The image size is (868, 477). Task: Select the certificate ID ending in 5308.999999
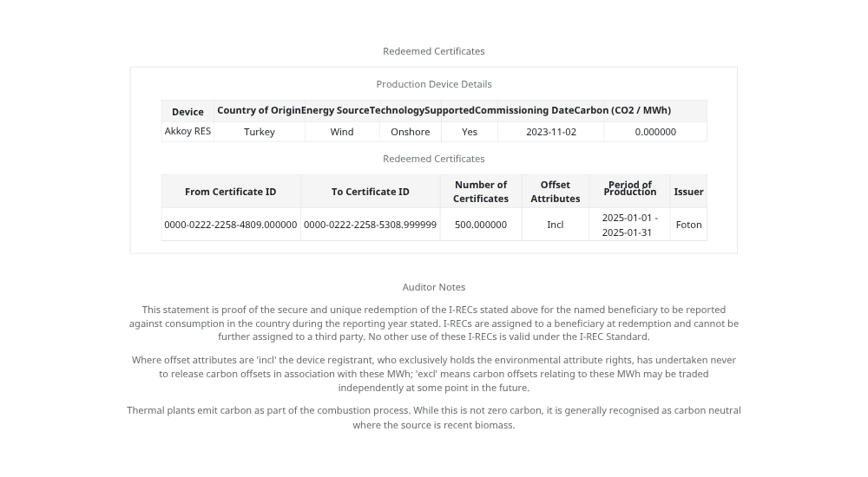coord(370,225)
